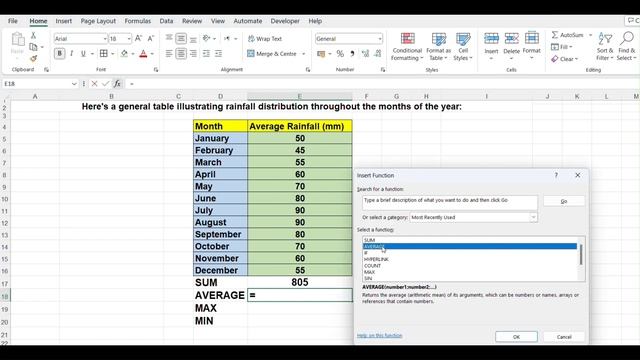
Task: Open the font size 18 dropdown
Action: point(129,39)
